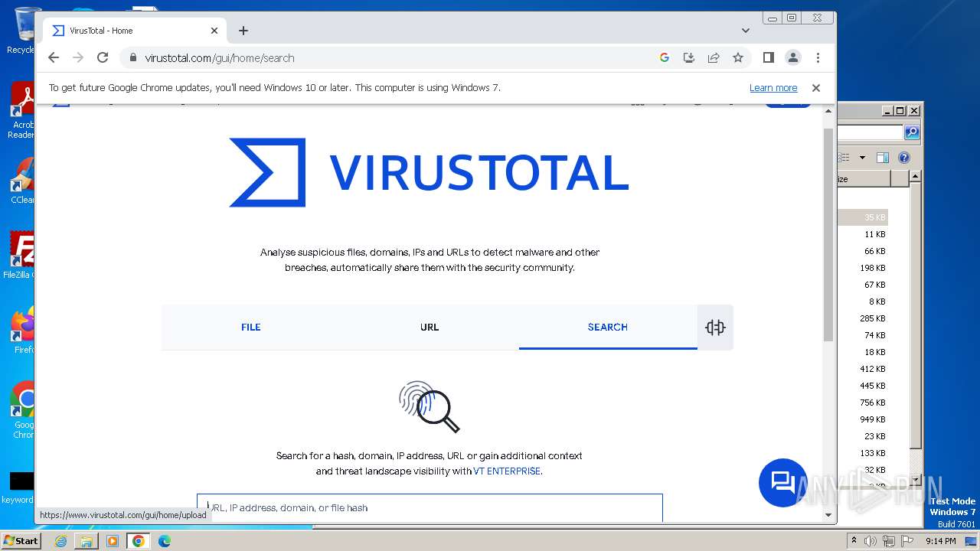Open the CCleaner desktop shortcut

click(x=21, y=181)
